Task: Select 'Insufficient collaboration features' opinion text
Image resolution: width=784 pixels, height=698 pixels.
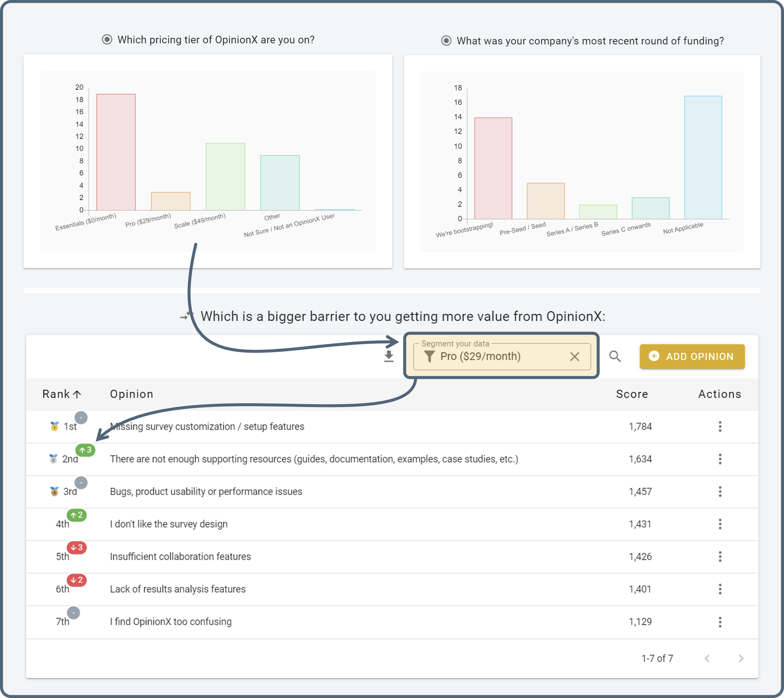Action: pos(180,557)
